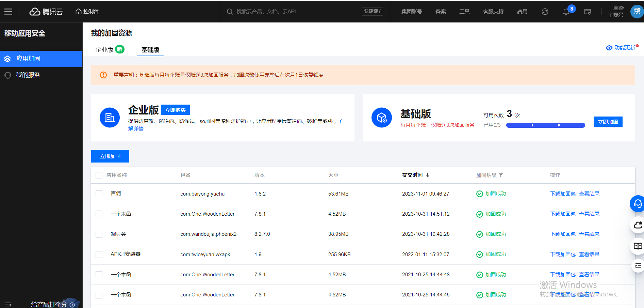This screenshot has height=308, width=644.
Task: Open the work order window icon
Action: [588, 12]
